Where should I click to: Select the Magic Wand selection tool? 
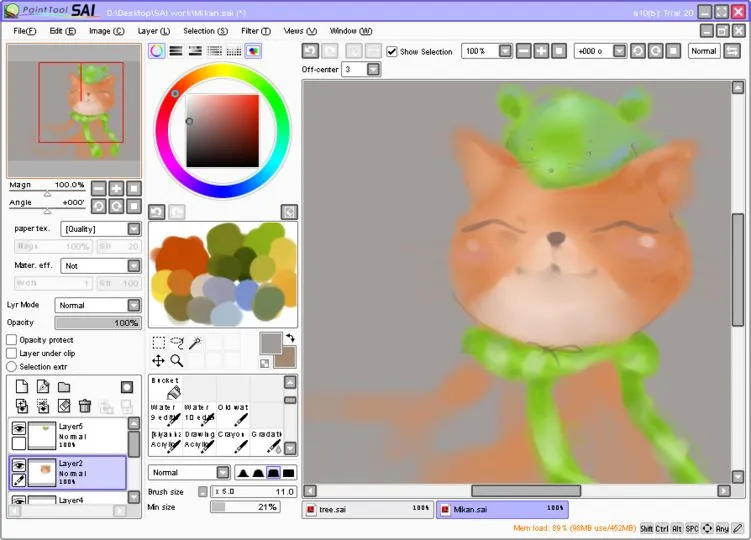(x=195, y=343)
